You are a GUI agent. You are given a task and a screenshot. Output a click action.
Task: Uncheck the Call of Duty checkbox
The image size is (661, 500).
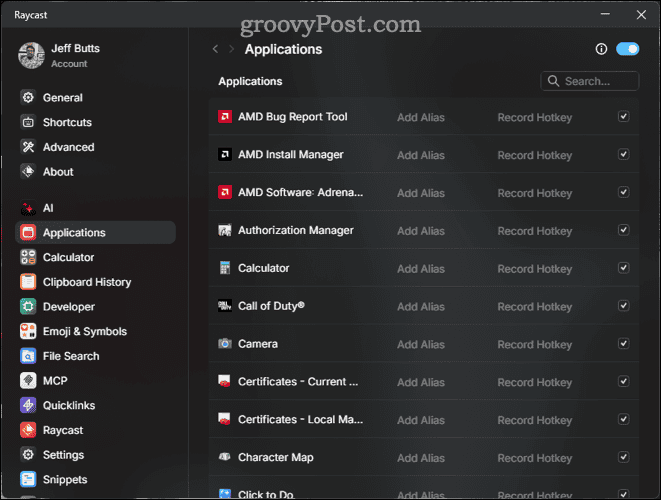point(623,306)
